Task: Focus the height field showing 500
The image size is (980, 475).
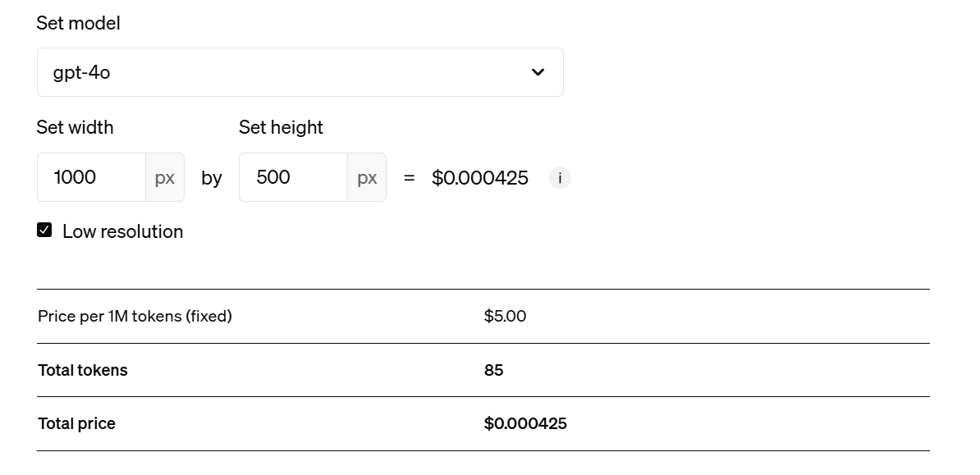Action: [293, 177]
